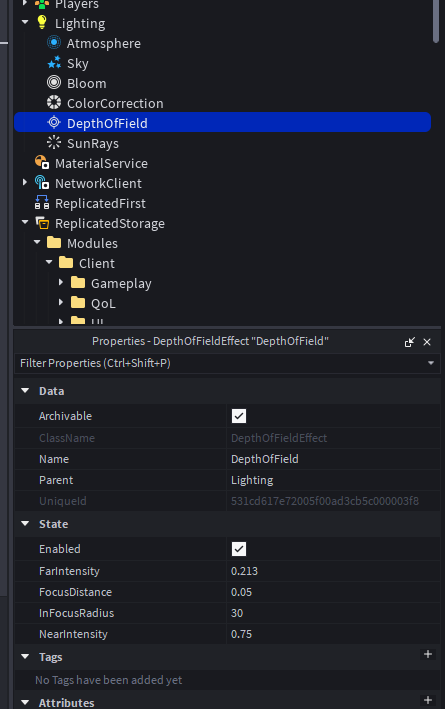Click the SunRays effect icon
This screenshot has height=709, width=445.
[54, 143]
